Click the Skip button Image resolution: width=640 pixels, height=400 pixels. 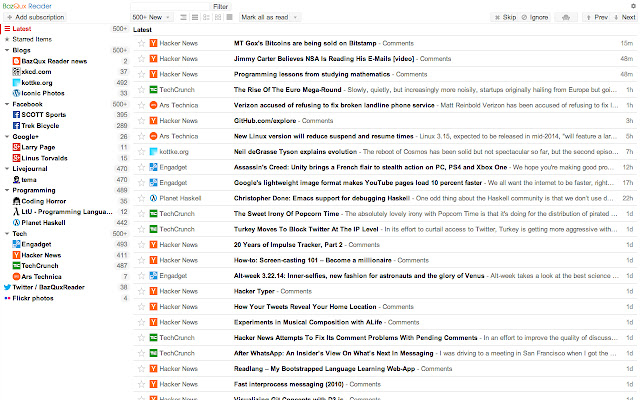(x=505, y=18)
